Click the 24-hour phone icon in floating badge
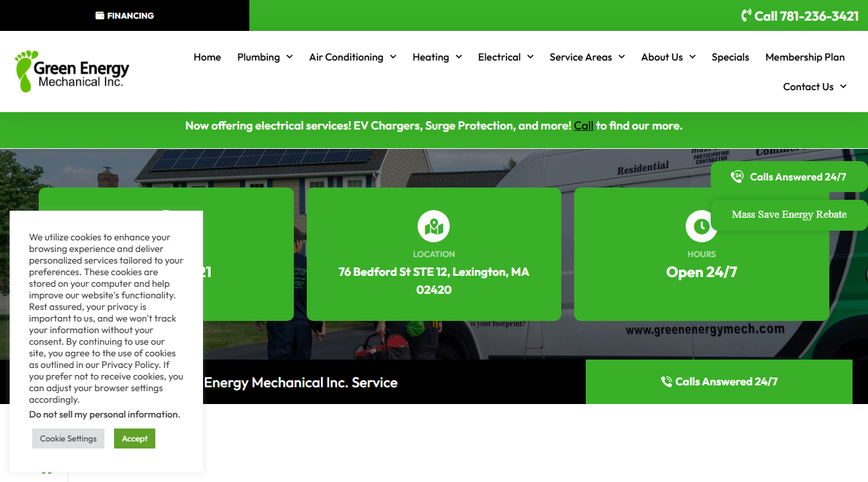The width and height of the screenshot is (868, 482). point(737,177)
